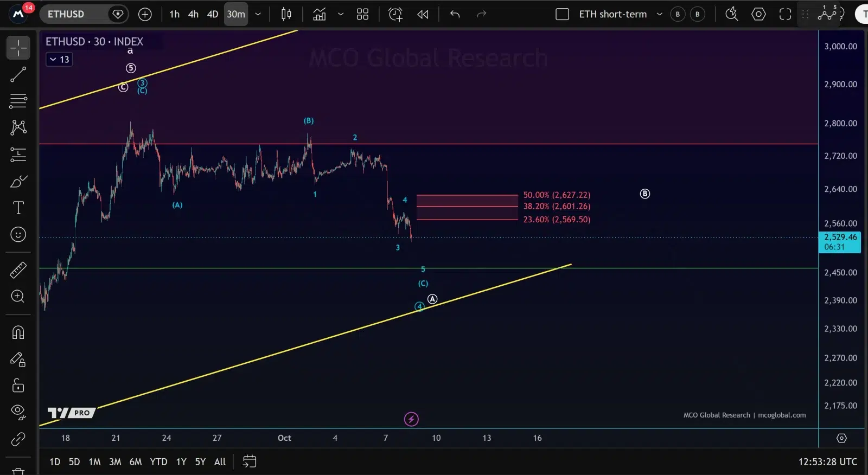The image size is (868, 475).
Task: Click the link drawings icon in sidebar
Action: pyautogui.click(x=18, y=439)
